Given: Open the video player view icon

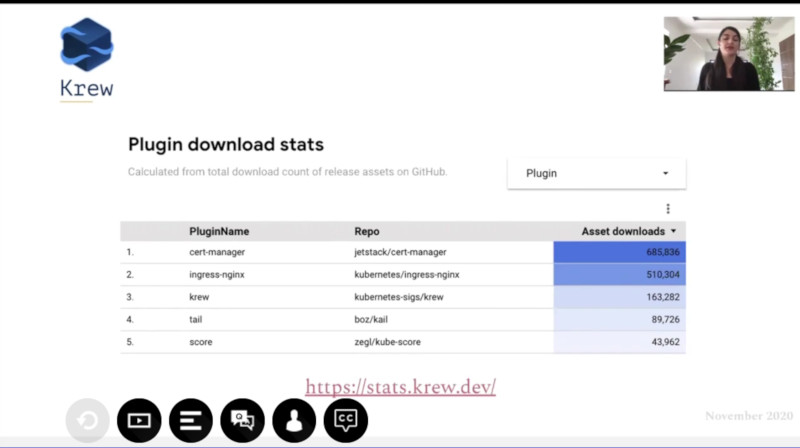Looking at the screenshot, I should coord(139,420).
